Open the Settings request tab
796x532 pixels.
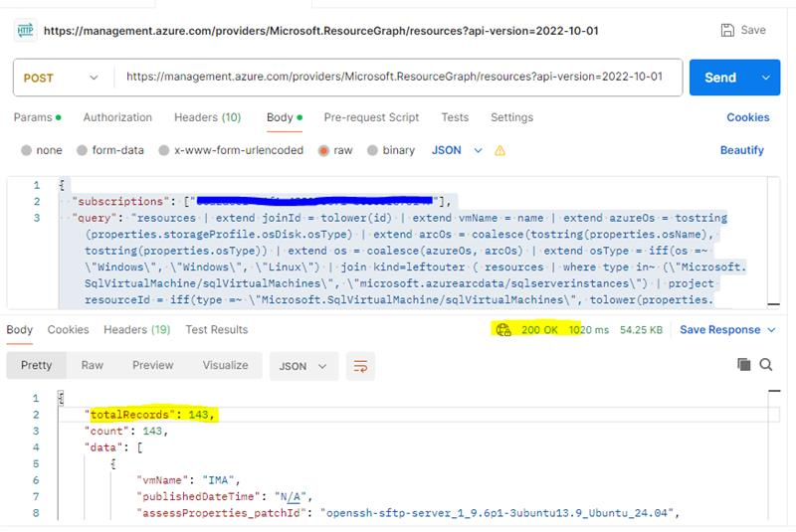511,117
